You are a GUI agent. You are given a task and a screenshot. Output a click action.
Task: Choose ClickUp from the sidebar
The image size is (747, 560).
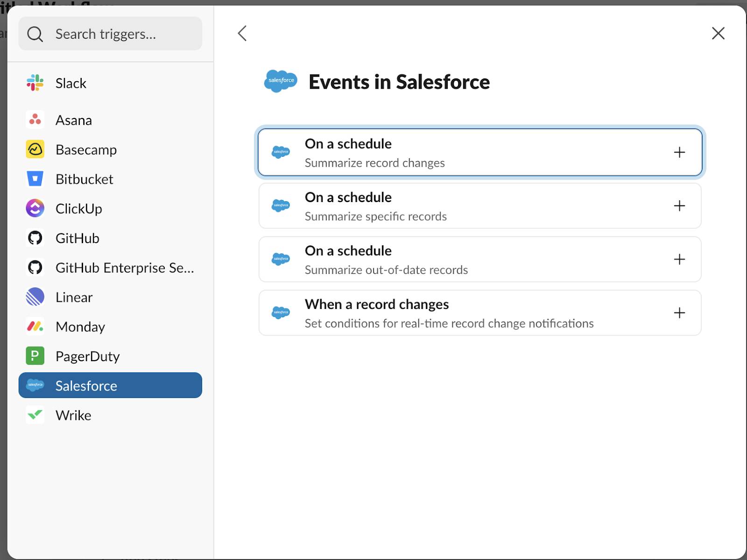[110, 208]
